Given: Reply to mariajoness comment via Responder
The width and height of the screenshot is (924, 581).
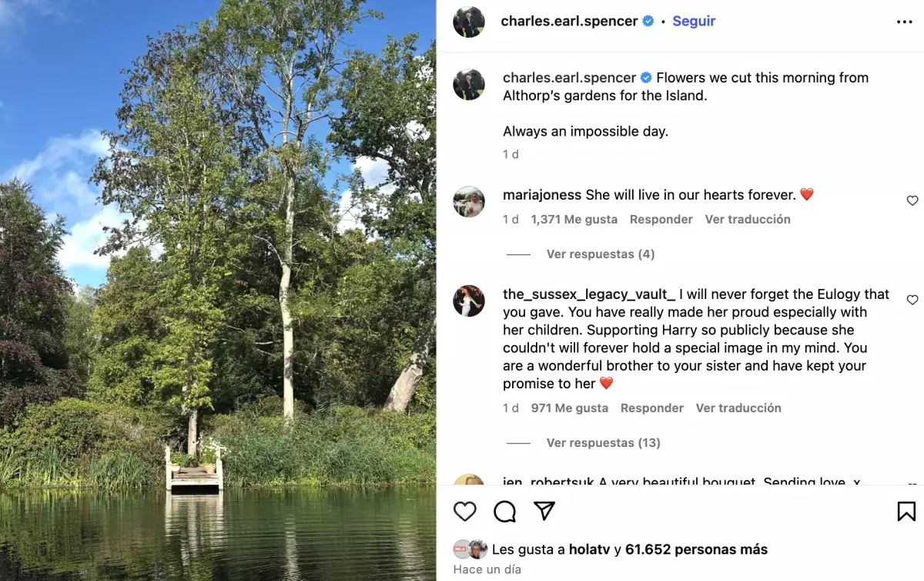Looking at the screenshot, I should [661, 220].
